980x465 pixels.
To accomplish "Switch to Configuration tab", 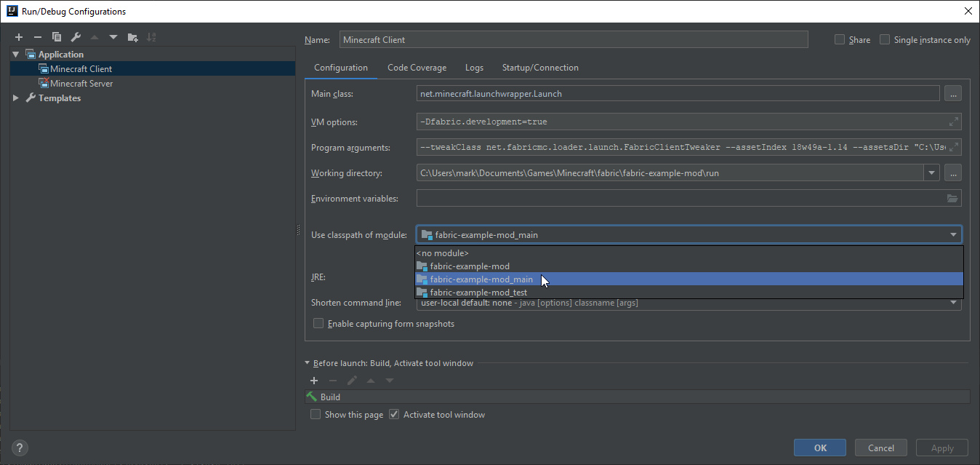I will click(341, 68).
